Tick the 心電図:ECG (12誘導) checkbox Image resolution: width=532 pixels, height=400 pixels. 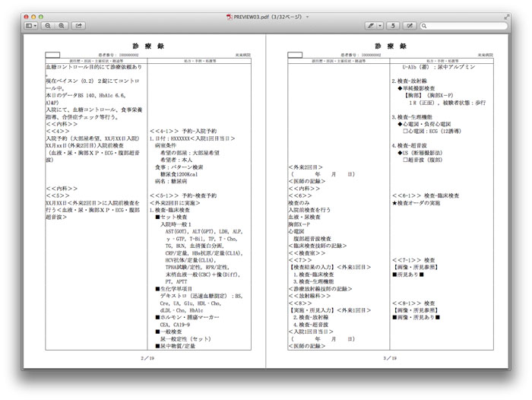405,130
